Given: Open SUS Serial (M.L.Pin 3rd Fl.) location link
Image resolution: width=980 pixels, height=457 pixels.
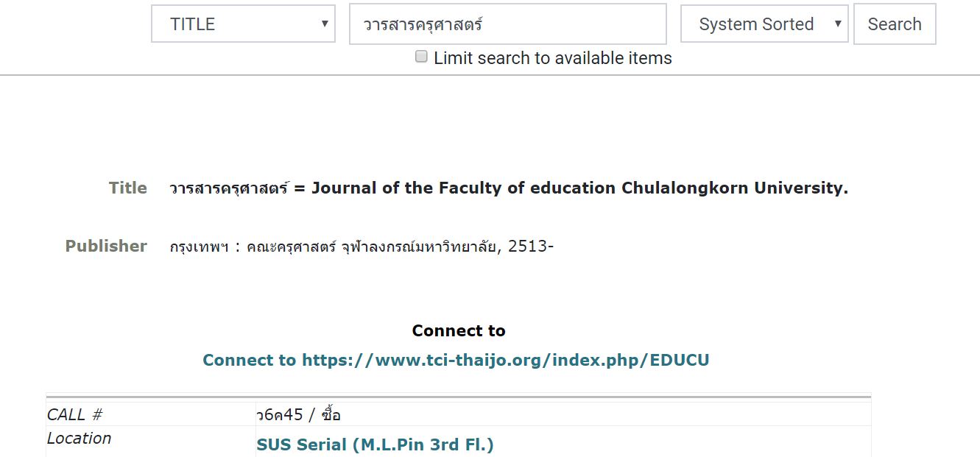Looking at the screenshot, I should 375,444.
